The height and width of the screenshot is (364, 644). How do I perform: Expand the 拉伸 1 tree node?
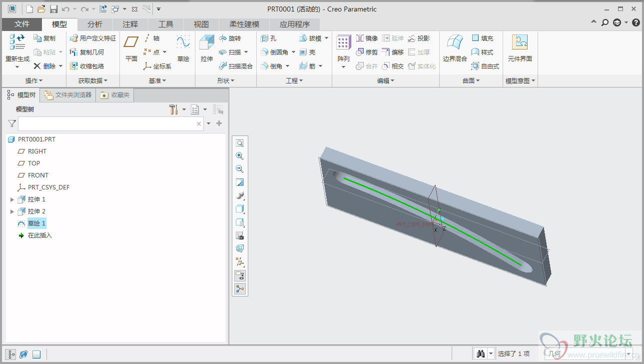pos(12,199)
